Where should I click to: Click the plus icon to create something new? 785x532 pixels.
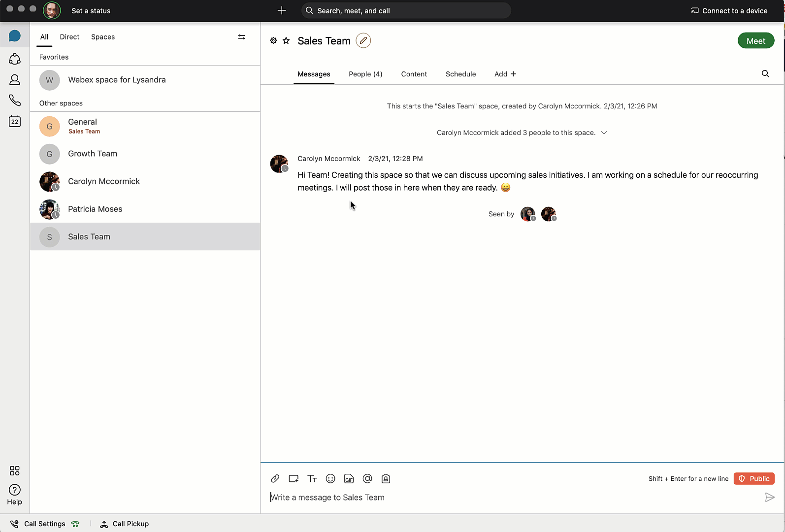tap(282, 11)
